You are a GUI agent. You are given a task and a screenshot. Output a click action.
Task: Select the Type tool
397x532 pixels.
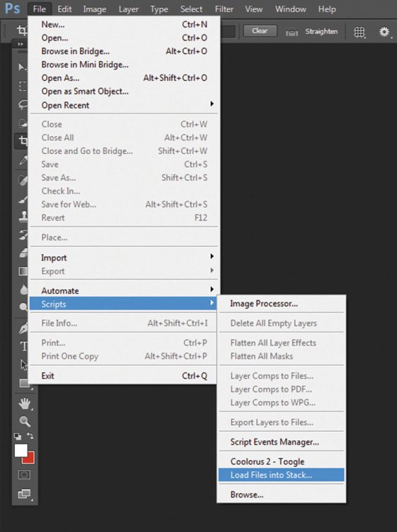tap(23, 346)
